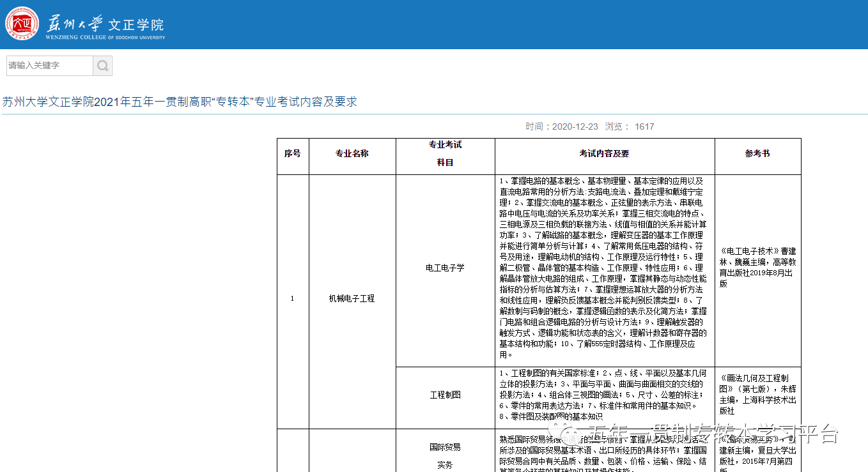The image size is (868, 472).
Task: Click the English college name under the logo
Action: pos(105,37)
